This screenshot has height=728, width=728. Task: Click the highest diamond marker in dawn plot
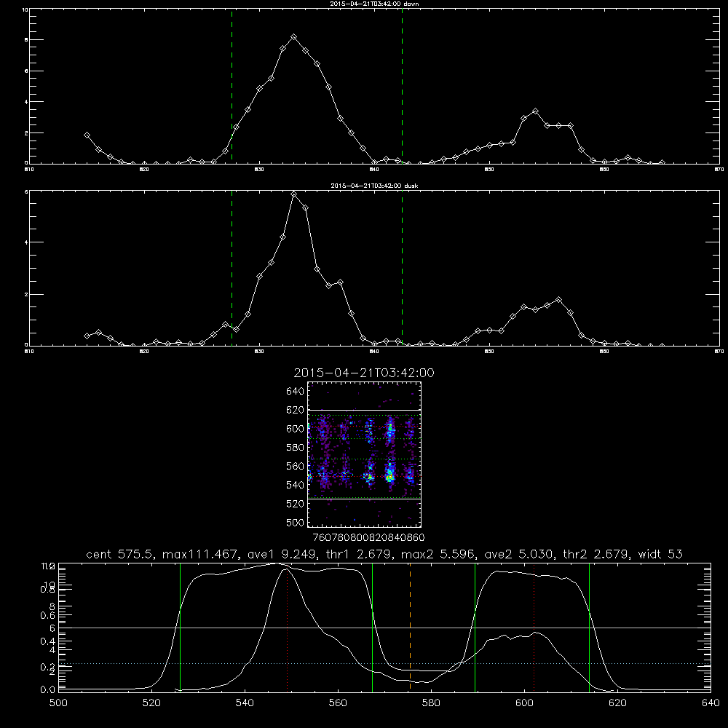tap(293, 36)
